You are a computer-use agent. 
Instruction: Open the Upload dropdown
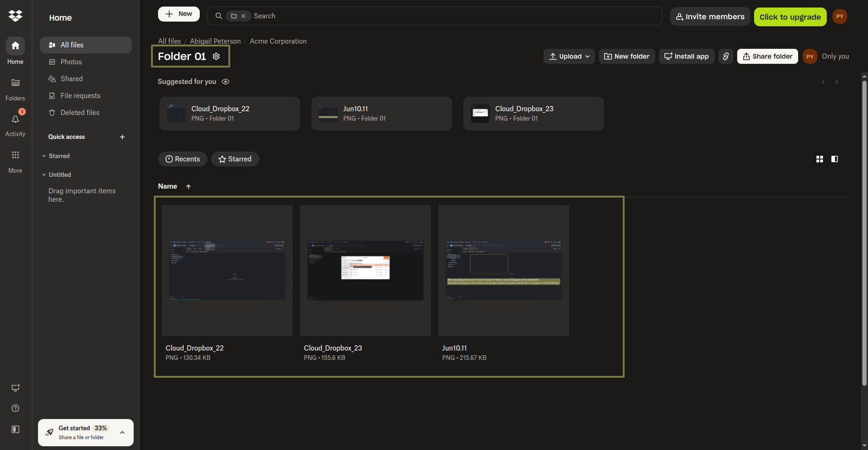(x=569, y=56)
